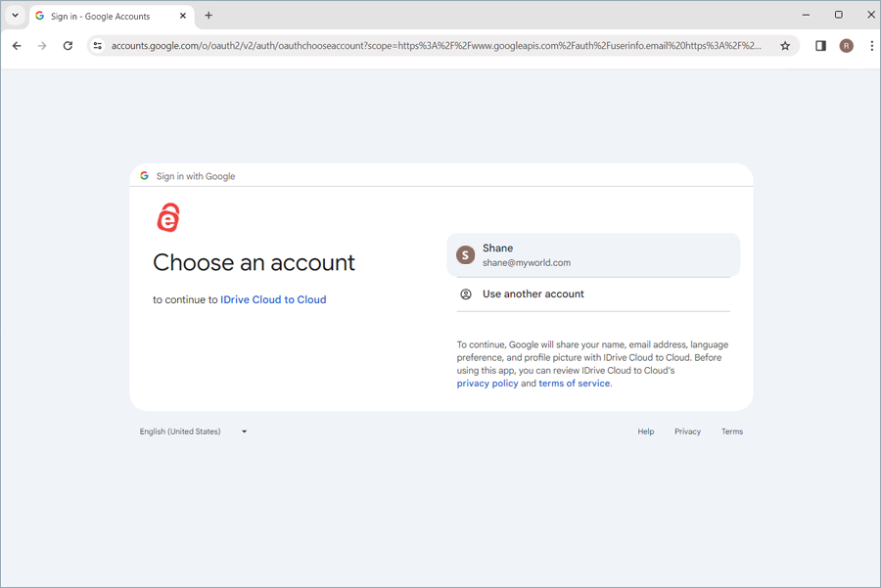
Task: Choose the Shane account
Action: 593,255
